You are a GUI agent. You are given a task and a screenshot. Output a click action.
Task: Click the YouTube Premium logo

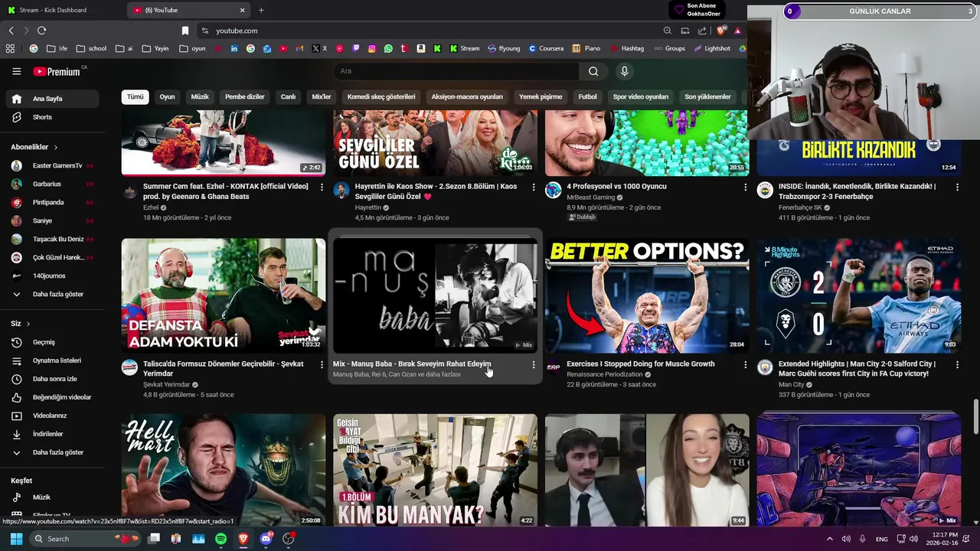[x=57, y=71]
